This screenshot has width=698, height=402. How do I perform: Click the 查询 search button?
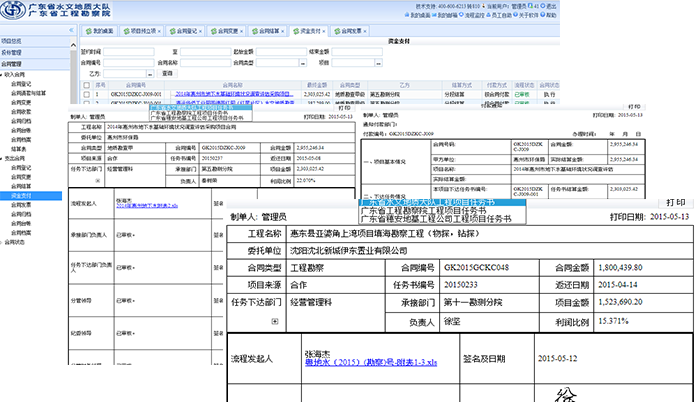coord(167,73)
